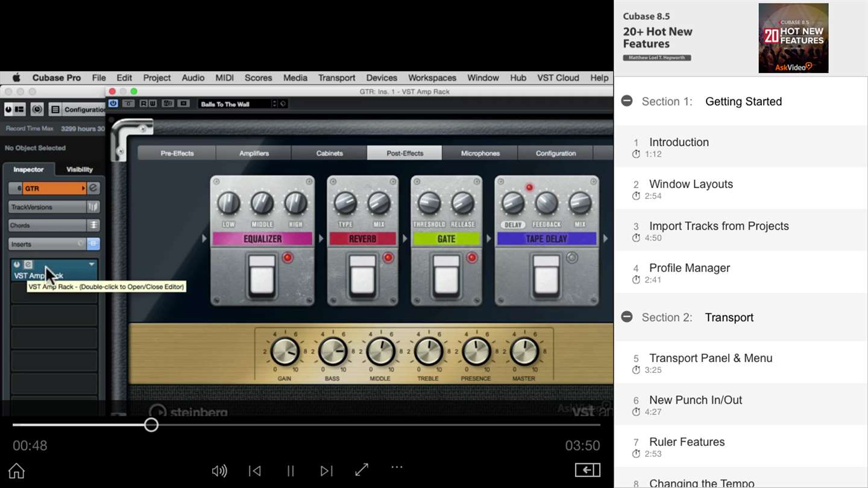Open GTR channel settings edit button
Viewport: 868px width, 488px height.
pos(93,188)
